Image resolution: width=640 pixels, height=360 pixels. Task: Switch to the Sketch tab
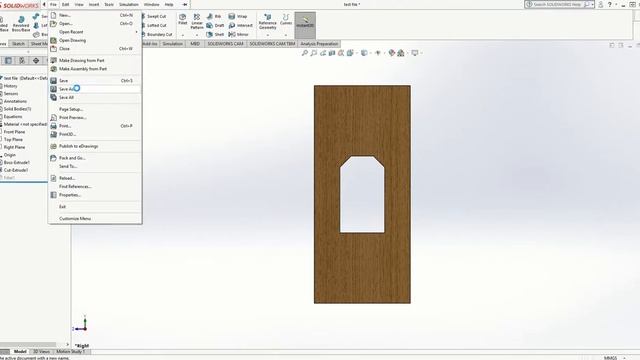pyautogui.click(x=18, y=44)
